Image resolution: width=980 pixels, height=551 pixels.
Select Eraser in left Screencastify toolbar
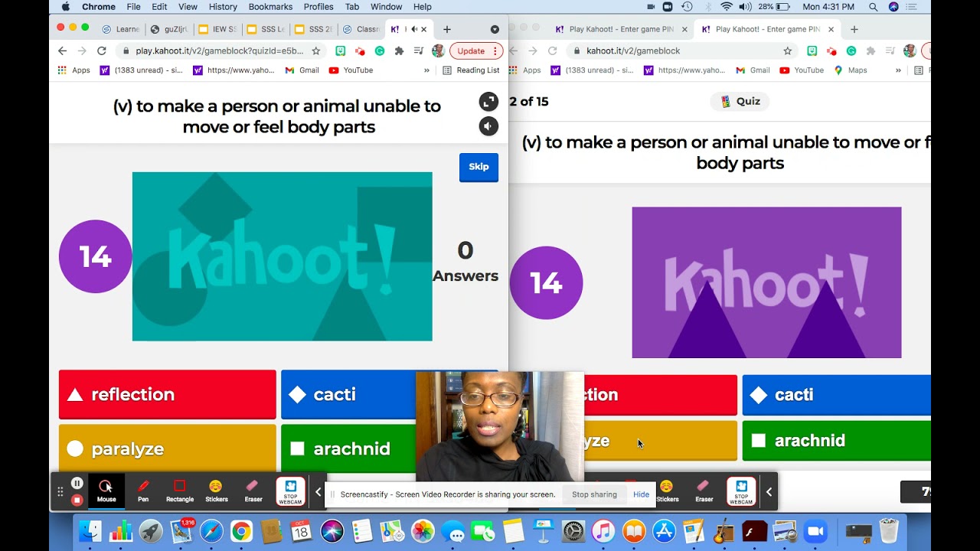pyautogui.click(x=253, y=491)
